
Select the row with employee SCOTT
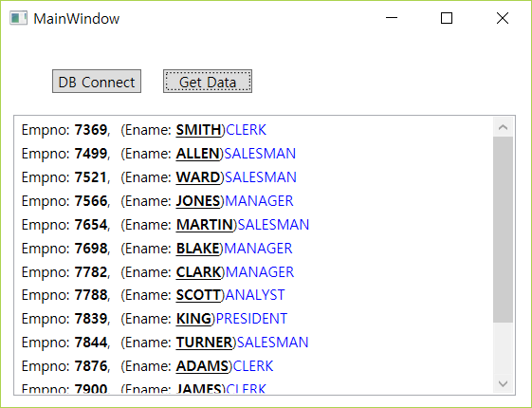coord(254,295)
